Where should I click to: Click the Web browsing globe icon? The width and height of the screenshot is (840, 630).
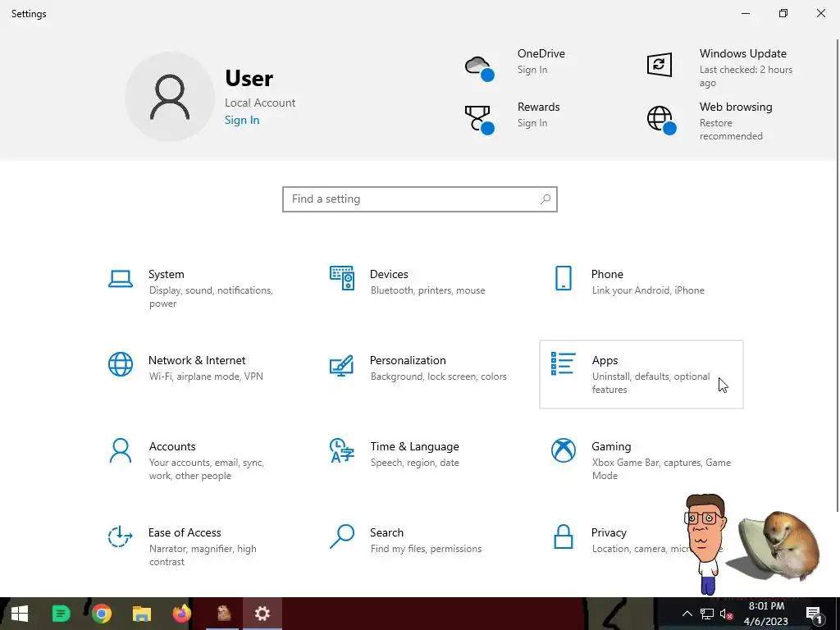click(x=662, y=120)
